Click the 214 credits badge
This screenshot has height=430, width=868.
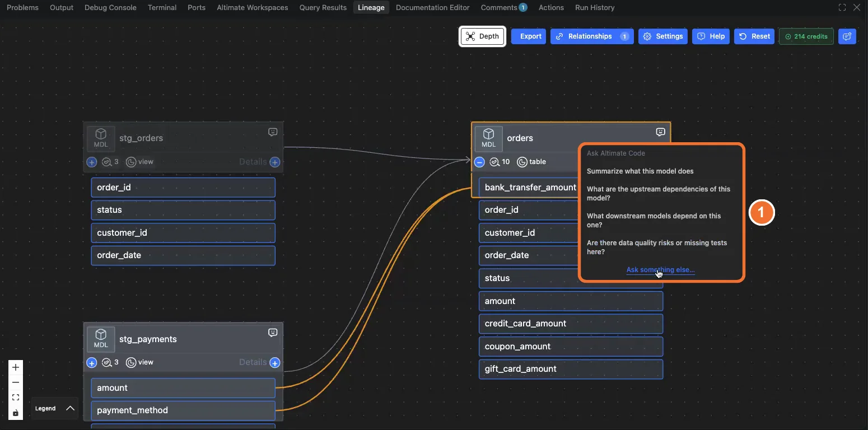[806, 36]
